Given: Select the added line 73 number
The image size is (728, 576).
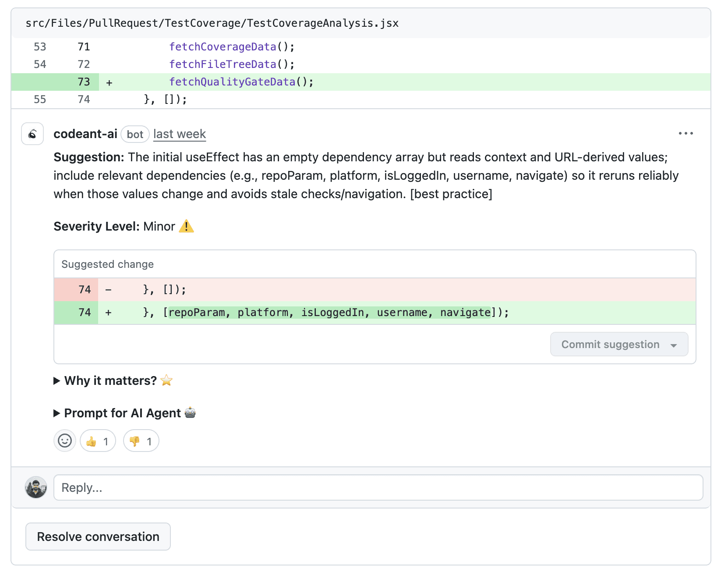Looking at the screenshot, I should [84, 82].
